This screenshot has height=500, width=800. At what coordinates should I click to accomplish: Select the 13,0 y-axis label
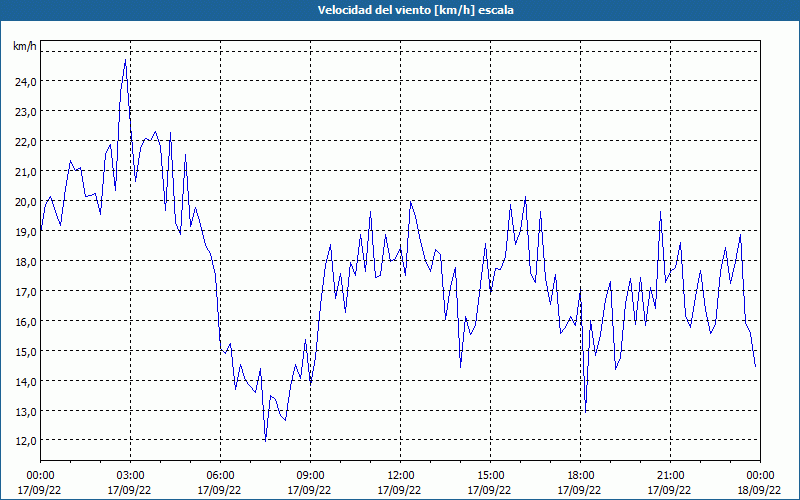pos(26,412)
